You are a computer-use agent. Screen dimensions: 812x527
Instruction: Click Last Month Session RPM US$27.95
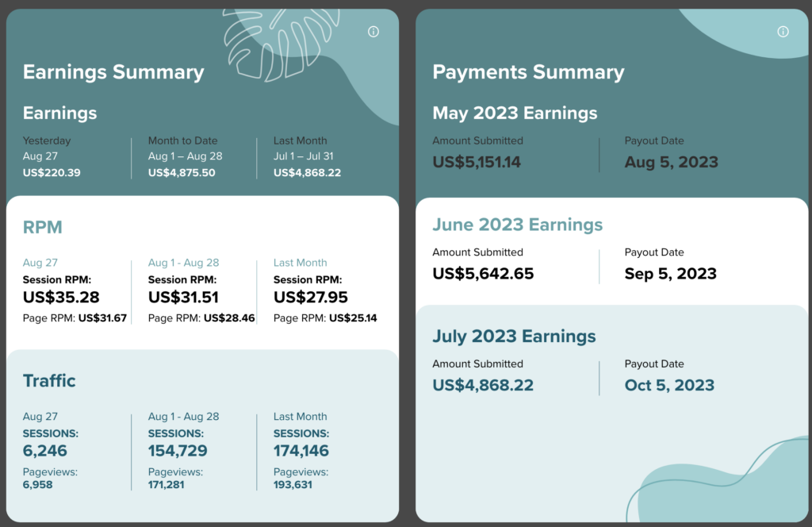tap(311, 297)
